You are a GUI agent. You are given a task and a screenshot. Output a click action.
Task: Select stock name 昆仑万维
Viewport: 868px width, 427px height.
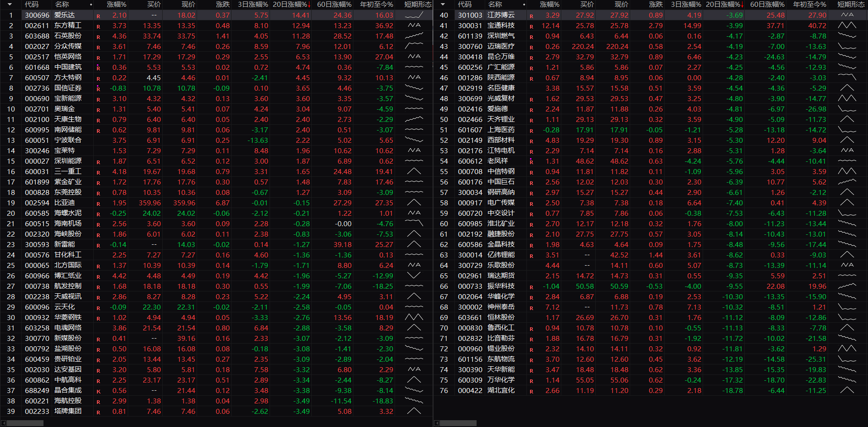coord(501,57)
